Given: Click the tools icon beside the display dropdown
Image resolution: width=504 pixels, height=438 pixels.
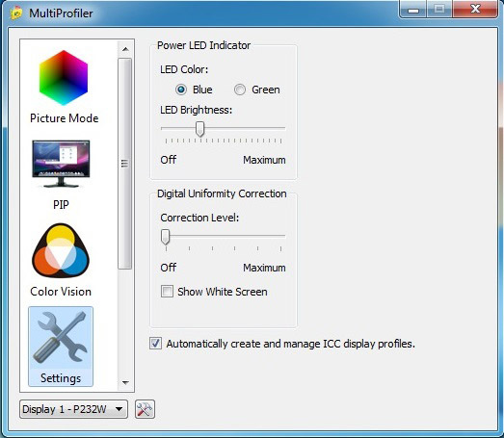Looking at the screenshot, I should pyautogui.click(x=145, y=409).
